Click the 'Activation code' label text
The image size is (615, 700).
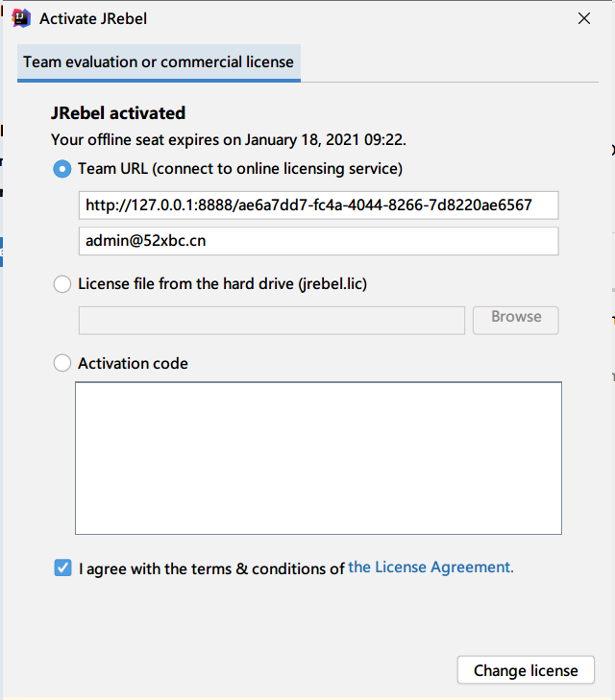(x=133, y=363)
